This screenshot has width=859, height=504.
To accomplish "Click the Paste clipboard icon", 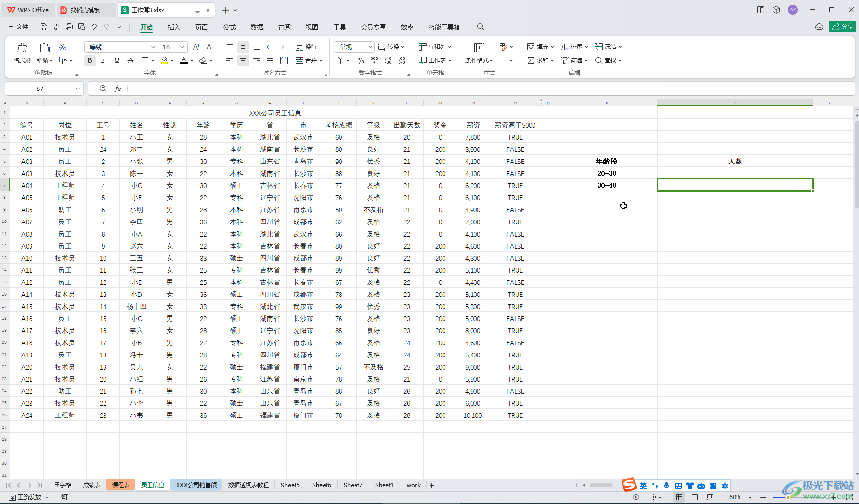I will point(44,47).
